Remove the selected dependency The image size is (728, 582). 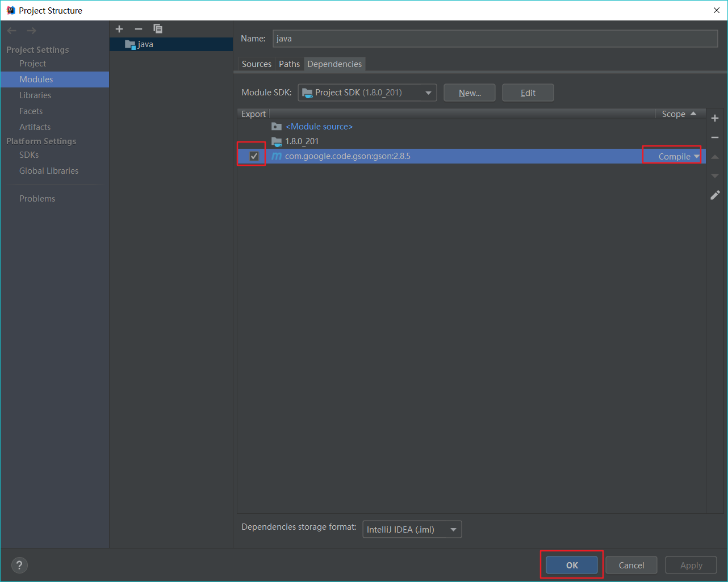(x=715, y=137)
